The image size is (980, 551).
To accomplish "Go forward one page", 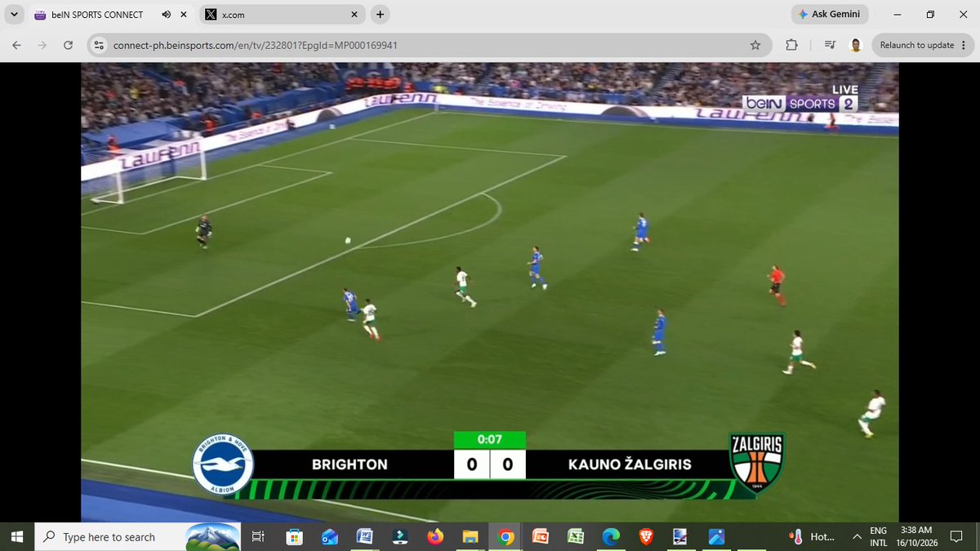I will [42, 45].
